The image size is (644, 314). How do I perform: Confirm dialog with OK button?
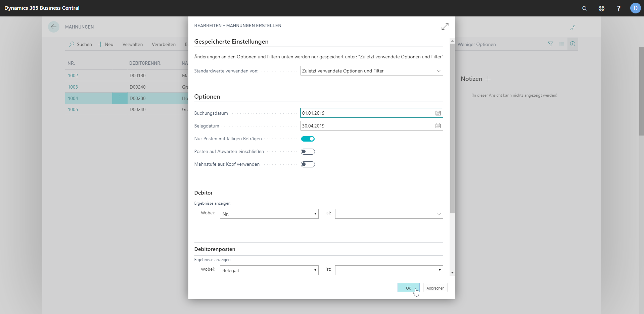tap(408, 288)
